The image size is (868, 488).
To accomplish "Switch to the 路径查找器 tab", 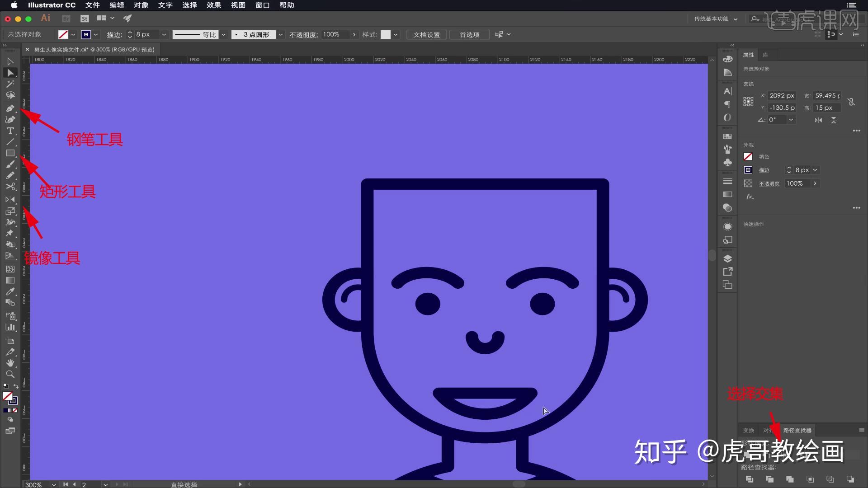I will [797, 430].
